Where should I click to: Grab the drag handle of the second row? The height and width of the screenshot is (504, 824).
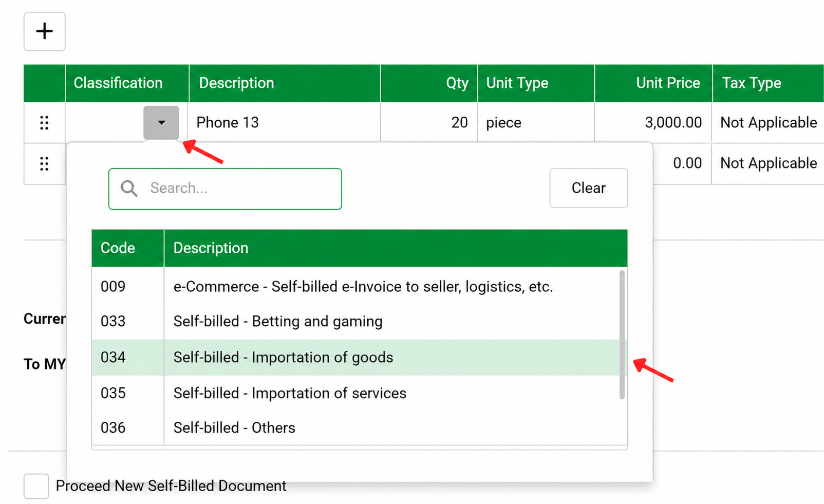click(x=44, y=164)
